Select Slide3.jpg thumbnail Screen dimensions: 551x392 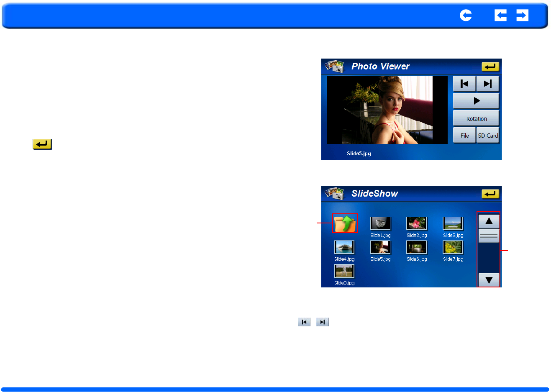point(453,223)
